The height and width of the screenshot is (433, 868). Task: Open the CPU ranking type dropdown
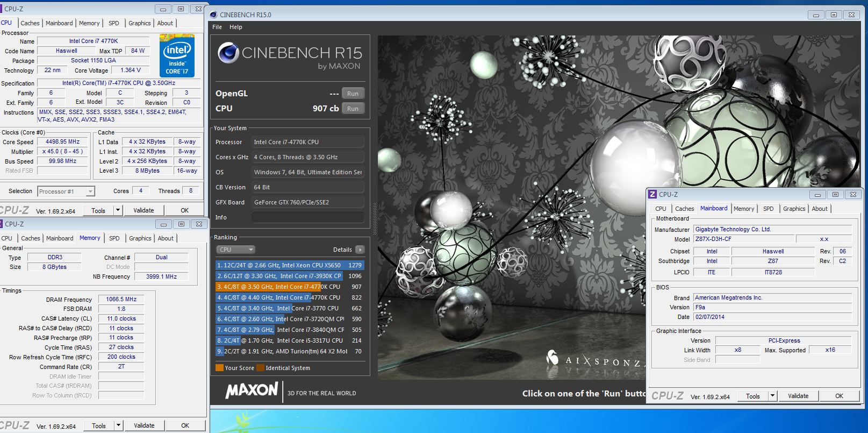[235, 250]
